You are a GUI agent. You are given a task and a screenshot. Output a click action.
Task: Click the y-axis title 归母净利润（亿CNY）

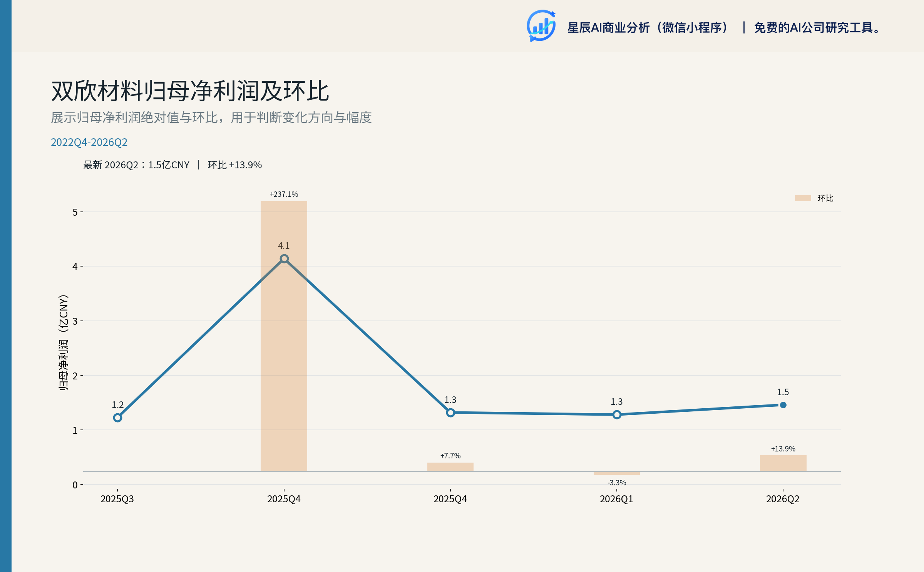coord(64,343)
